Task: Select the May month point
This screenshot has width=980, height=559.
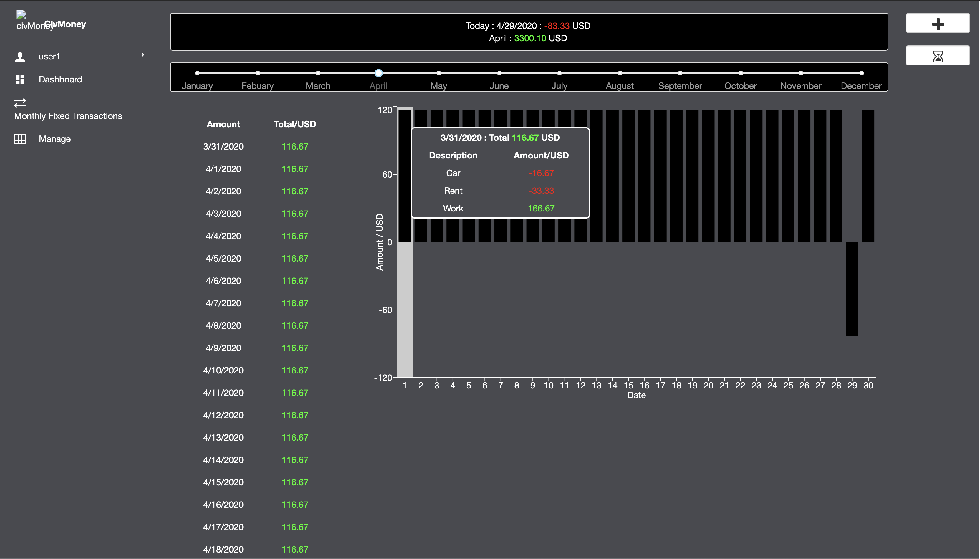Action: [439, 73]
